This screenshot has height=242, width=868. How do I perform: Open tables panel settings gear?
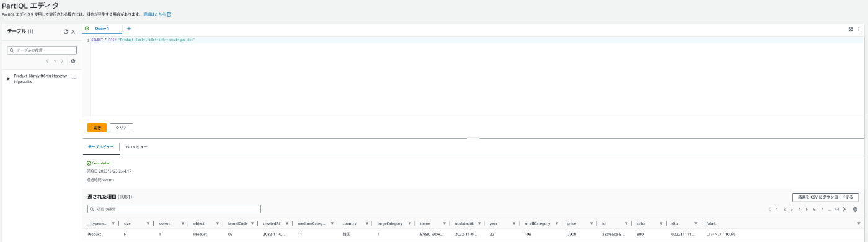[73, 61]
